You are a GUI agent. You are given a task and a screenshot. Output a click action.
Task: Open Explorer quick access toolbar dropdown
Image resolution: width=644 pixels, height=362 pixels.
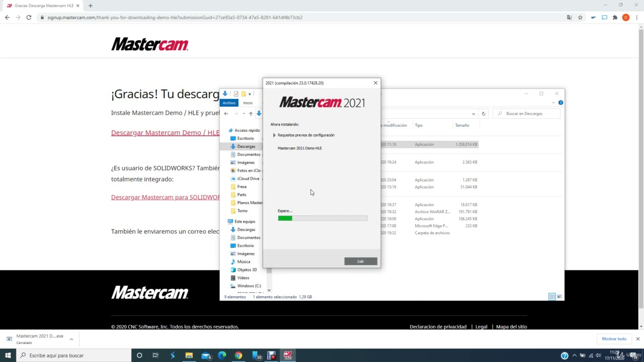[250, 94]
